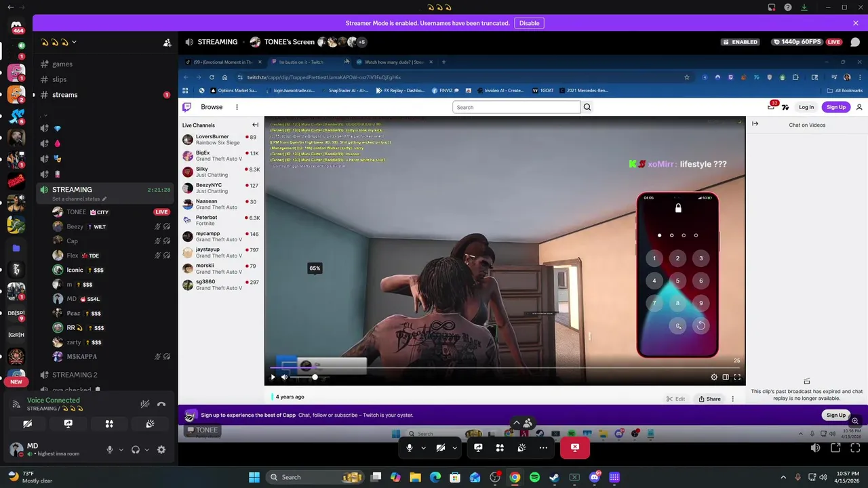Open soundboard from voice panel
This screenshot has height=488, width=868.
(x=150, y=424)
